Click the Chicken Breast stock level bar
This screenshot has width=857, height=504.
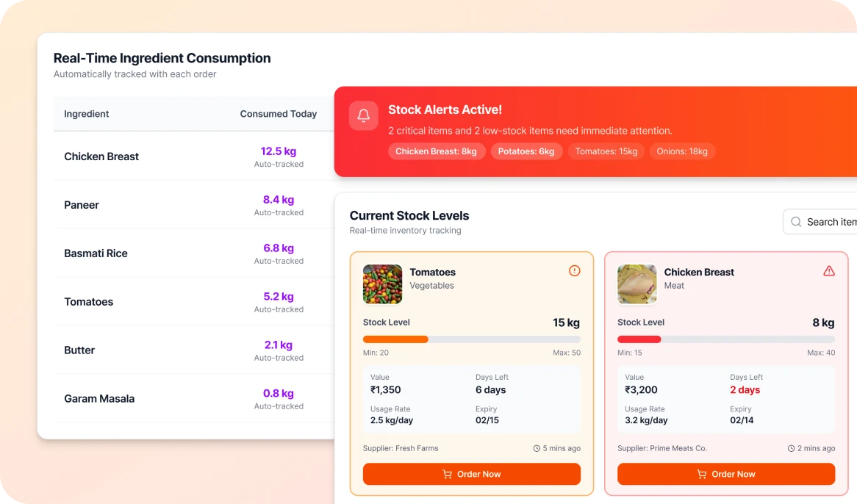[x=725, y=339]
